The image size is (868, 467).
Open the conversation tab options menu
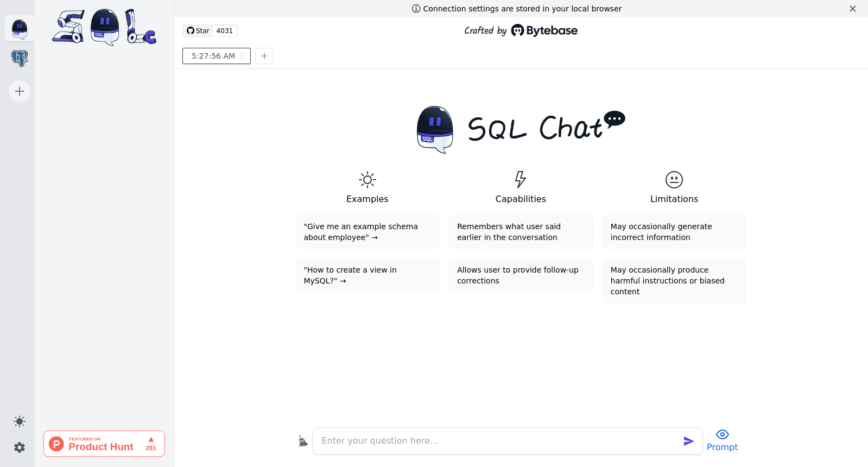click(x=242, y=56)
